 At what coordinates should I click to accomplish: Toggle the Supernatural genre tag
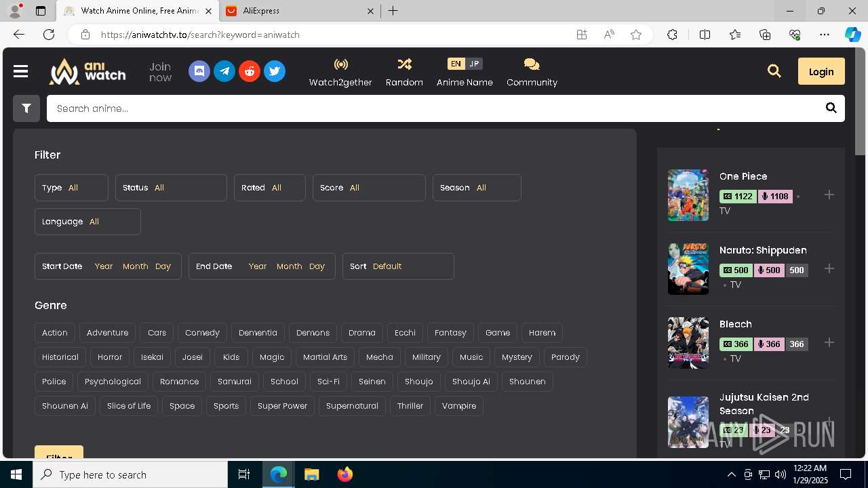[352, 406]
